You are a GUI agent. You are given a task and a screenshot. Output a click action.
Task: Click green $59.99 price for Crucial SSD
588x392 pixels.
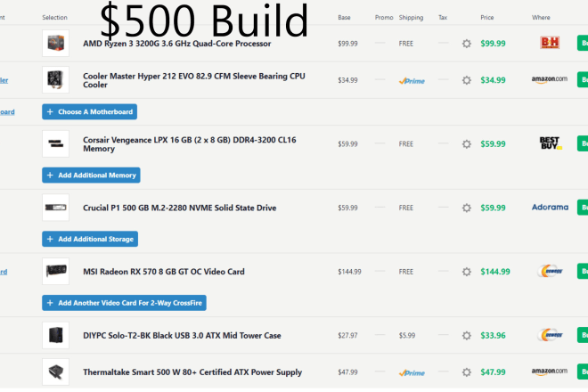click(494, 208)
